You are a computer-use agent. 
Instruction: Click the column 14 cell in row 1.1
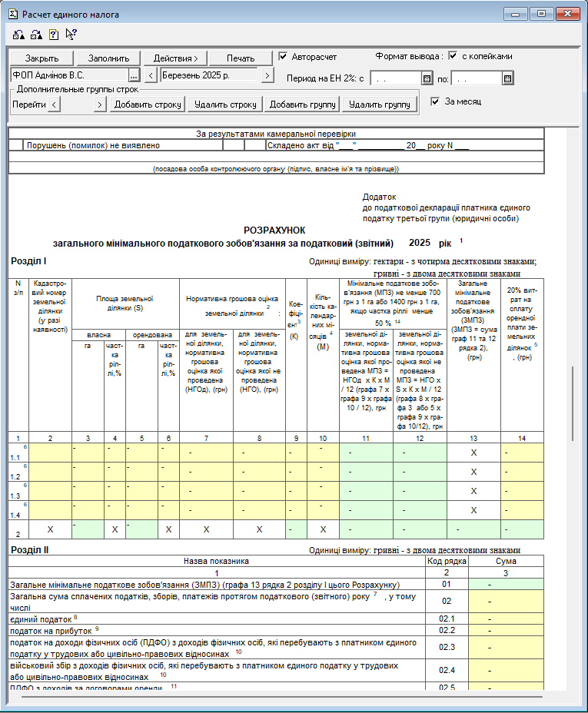[522, 453]
